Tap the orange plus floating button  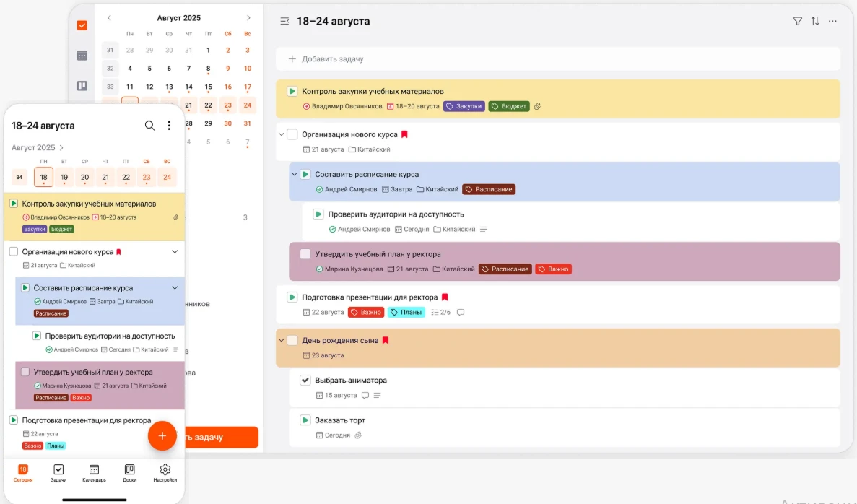(x=162, y=435)
